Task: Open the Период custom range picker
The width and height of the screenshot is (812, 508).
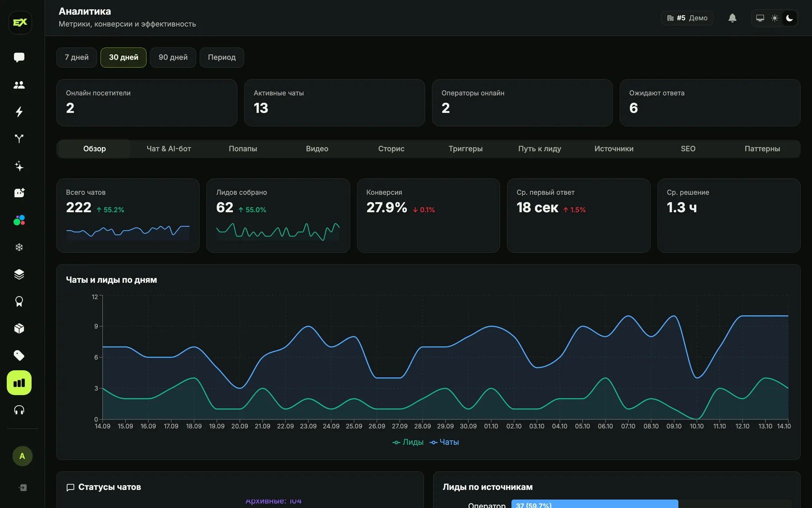Action: coord(222,57)
